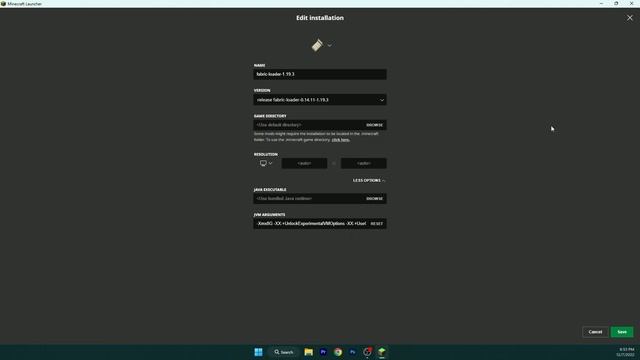Screen dimensions: 640x360
Task: Click the Java Executable path field
Action: pyautogui.click(x=308, y=199)
